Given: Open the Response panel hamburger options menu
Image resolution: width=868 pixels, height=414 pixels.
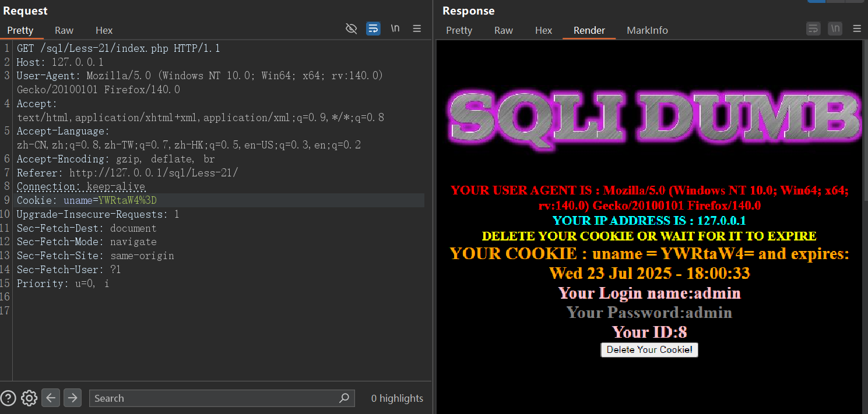Looking at the screenshot, I should coord(856,29).
